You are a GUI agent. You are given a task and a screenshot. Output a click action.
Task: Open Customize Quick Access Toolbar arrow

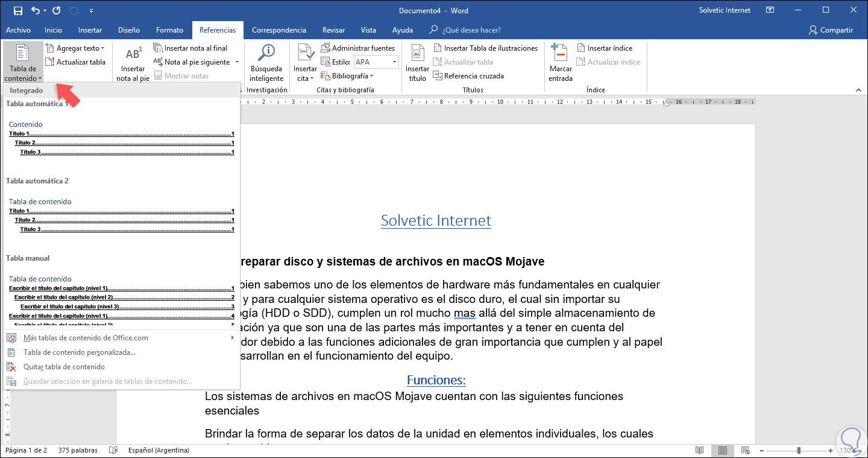pyautogui.click(x=91, y=11)
